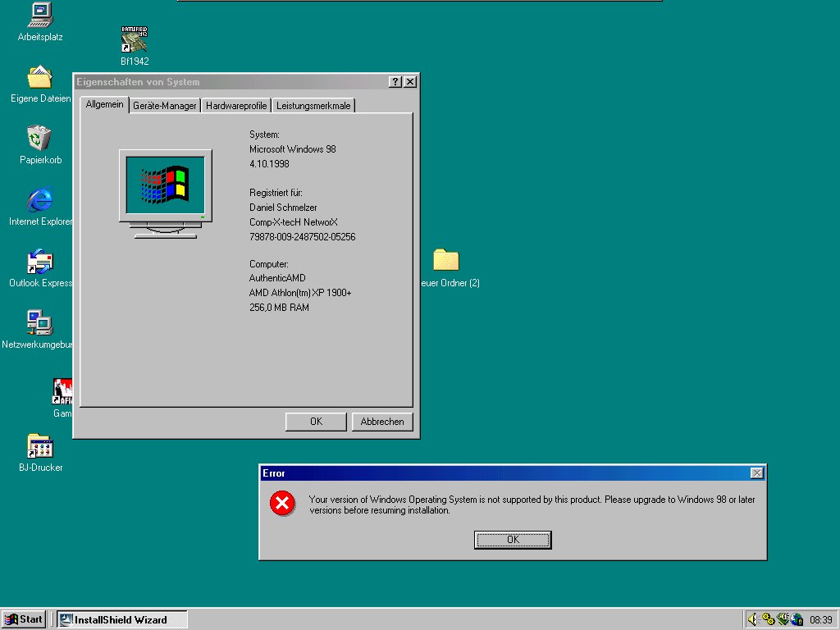The height and width of the screenshot is (630, 840).
Task: Open the Hardwareprofile tab
Action: click(x=236, y=106)
